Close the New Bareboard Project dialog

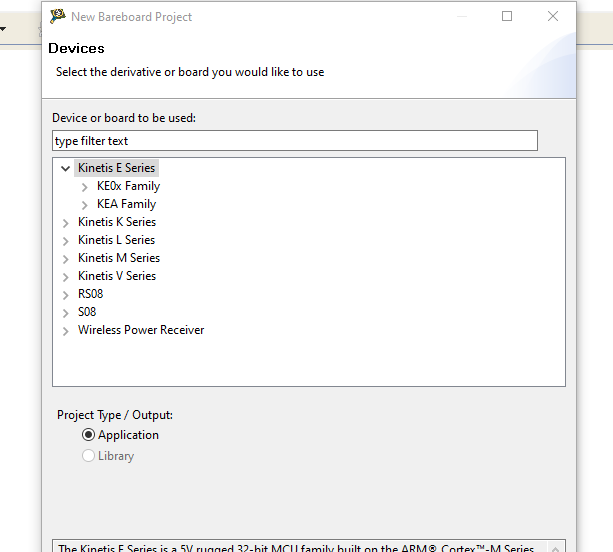(553, 16)
